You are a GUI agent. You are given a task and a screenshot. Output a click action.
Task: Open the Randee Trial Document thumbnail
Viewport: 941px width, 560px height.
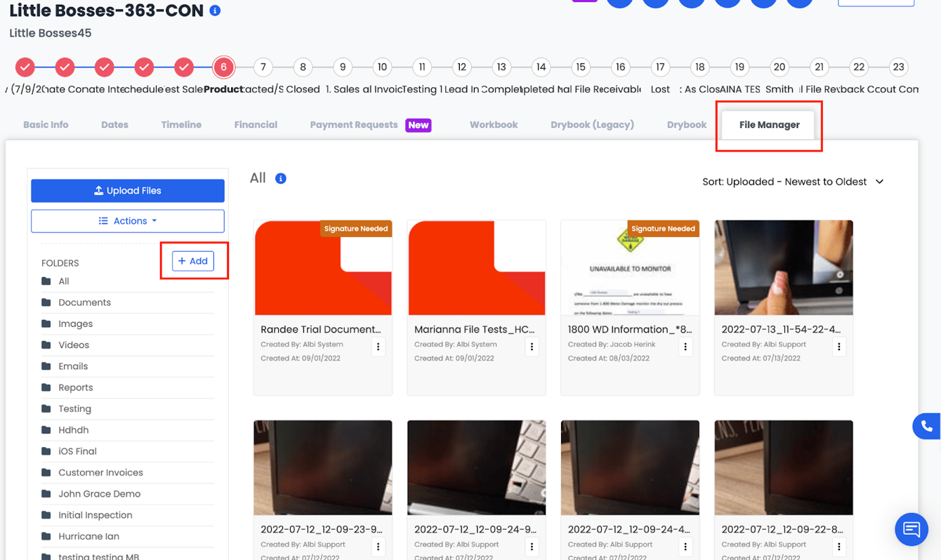click(x=323, y=268)
